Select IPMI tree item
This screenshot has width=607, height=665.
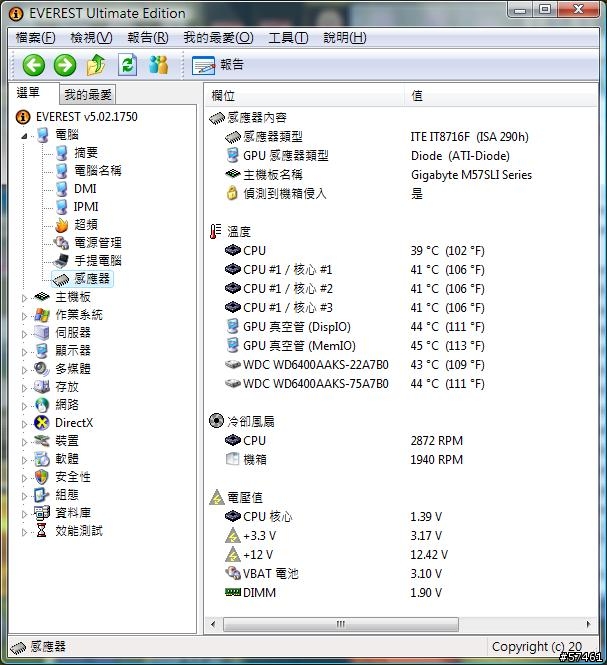[x=86, y=207]
